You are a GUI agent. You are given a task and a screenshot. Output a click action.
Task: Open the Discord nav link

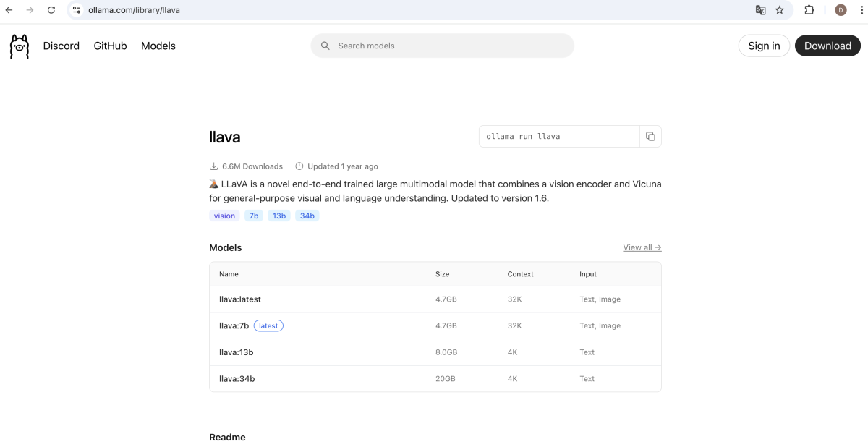61,46
